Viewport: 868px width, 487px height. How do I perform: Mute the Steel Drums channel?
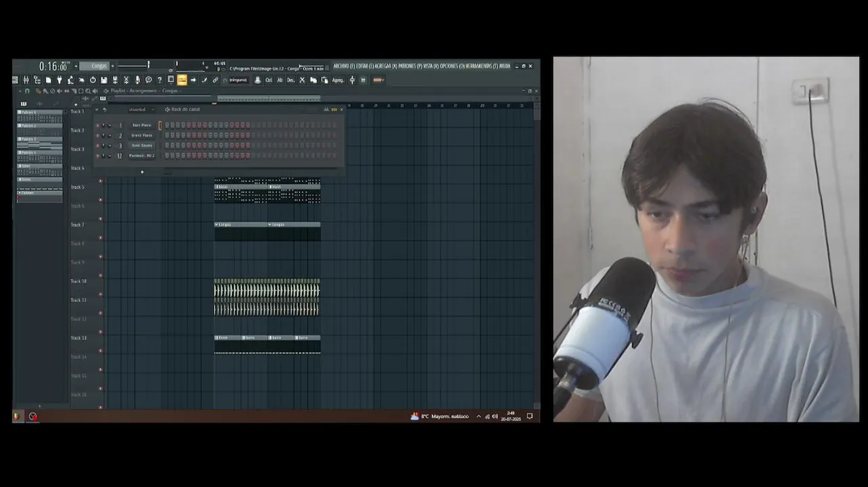coord(97,145)
